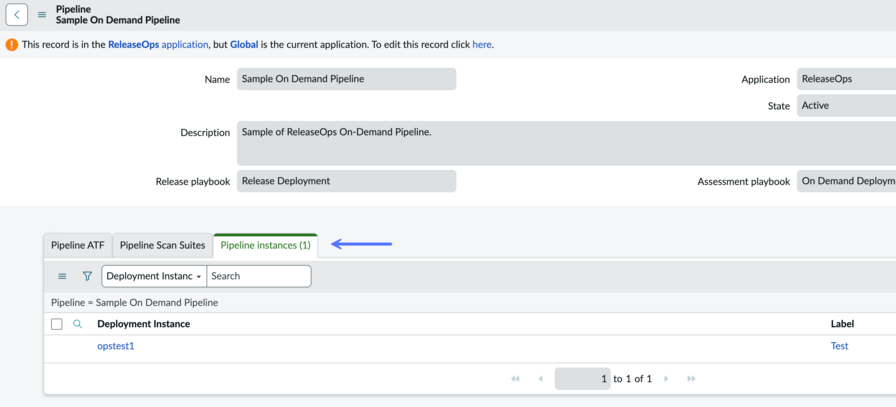Sort by the Deployment Instance column header
896x407 pixels.
coord(143,324)
